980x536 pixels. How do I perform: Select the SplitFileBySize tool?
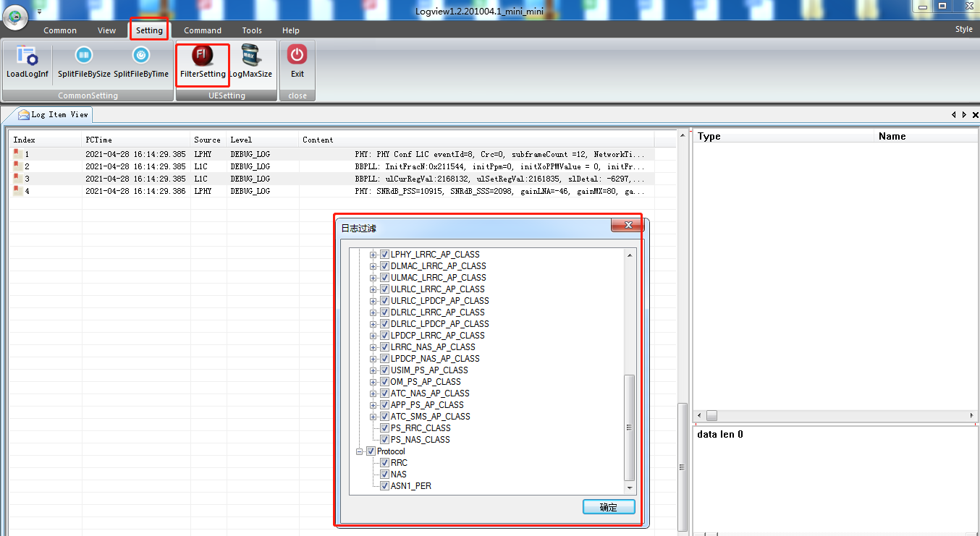coord(84,56)
